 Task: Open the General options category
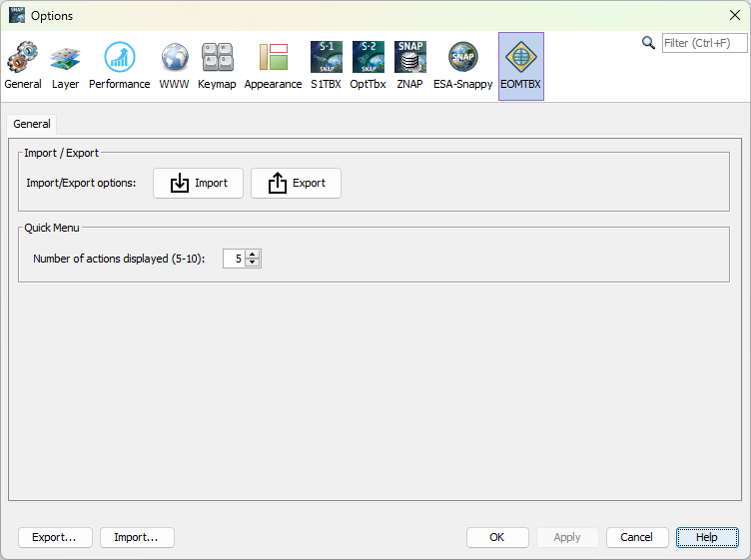click(23, 66)
